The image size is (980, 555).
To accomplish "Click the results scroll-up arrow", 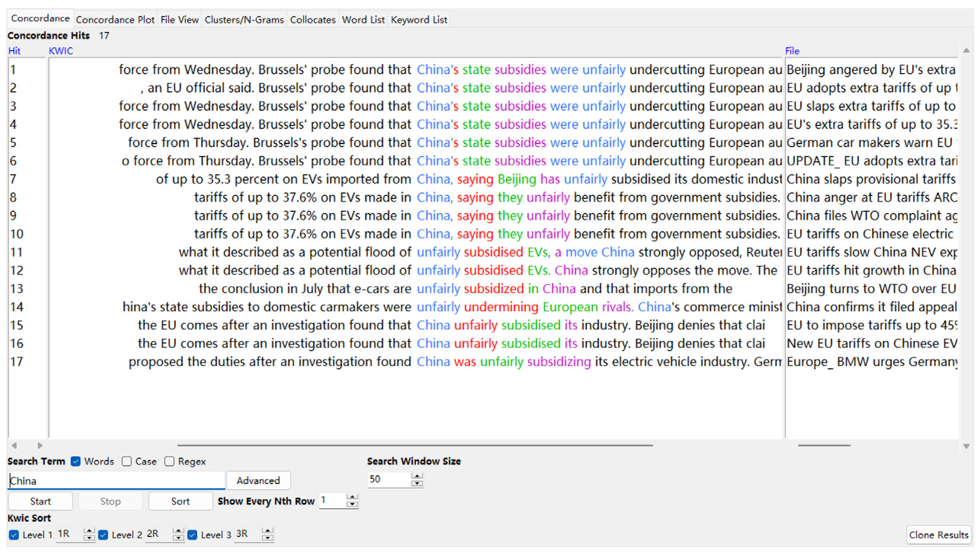I will (x=966, y=51).
